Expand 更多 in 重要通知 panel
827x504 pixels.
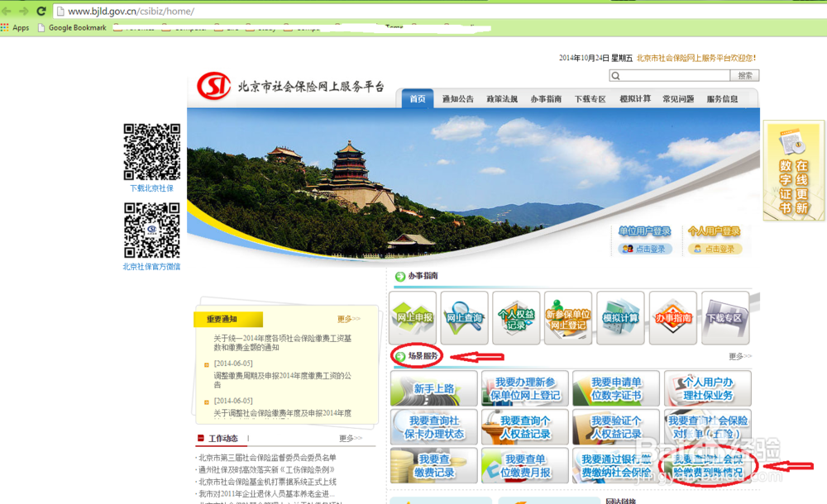pyautogui.click(x=349, y=319)
